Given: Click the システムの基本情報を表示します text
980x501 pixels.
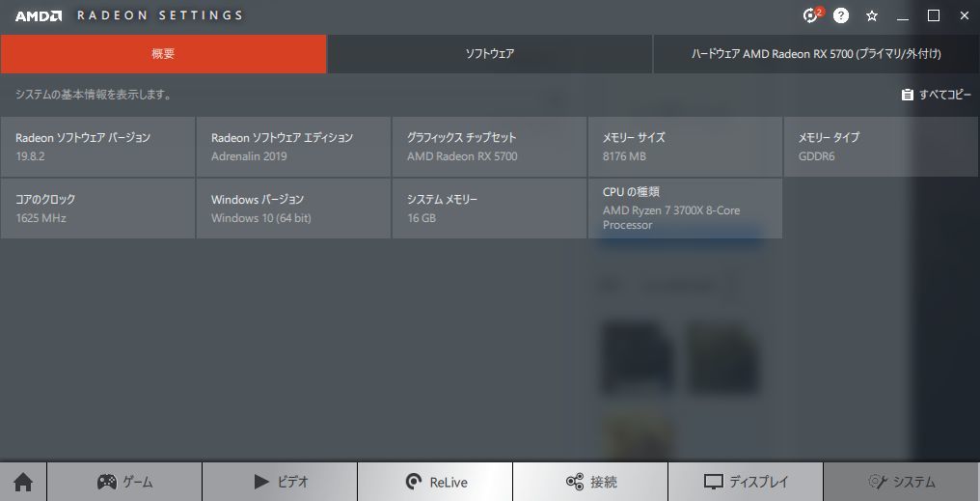Looking at the screenshot, I should [94, 95].
